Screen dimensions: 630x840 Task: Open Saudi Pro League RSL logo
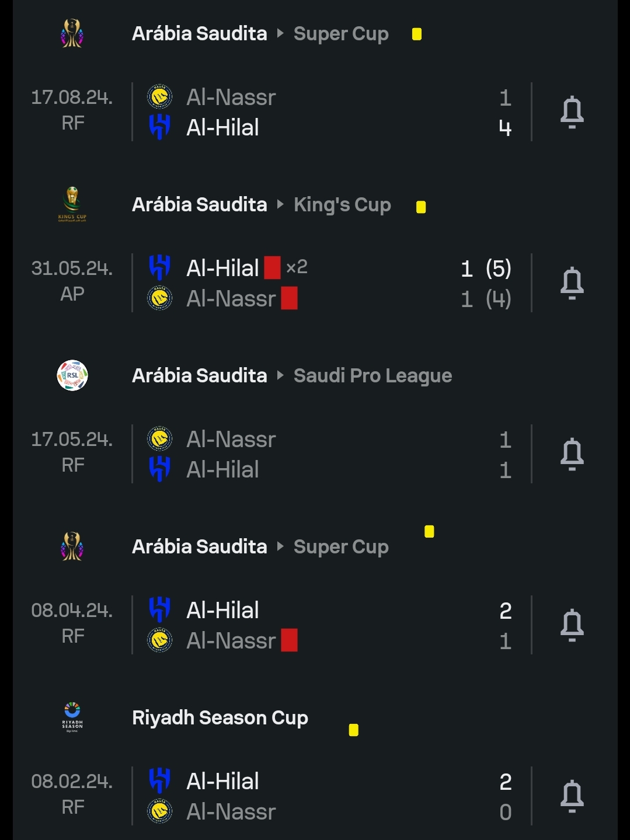[x=72, y=375]
